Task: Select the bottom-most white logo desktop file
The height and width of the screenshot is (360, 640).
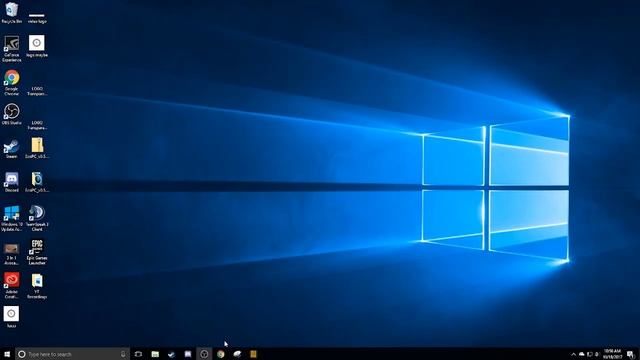Action: [x=11, y=317]
